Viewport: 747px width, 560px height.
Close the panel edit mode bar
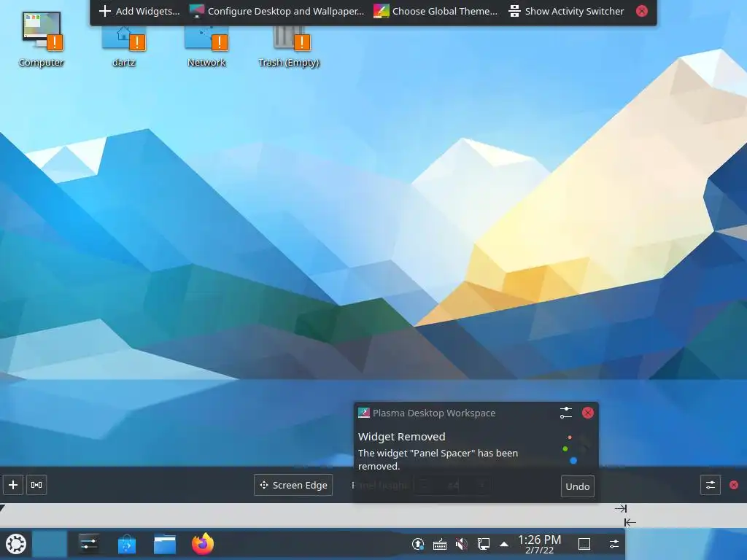(x=734, y=485)
